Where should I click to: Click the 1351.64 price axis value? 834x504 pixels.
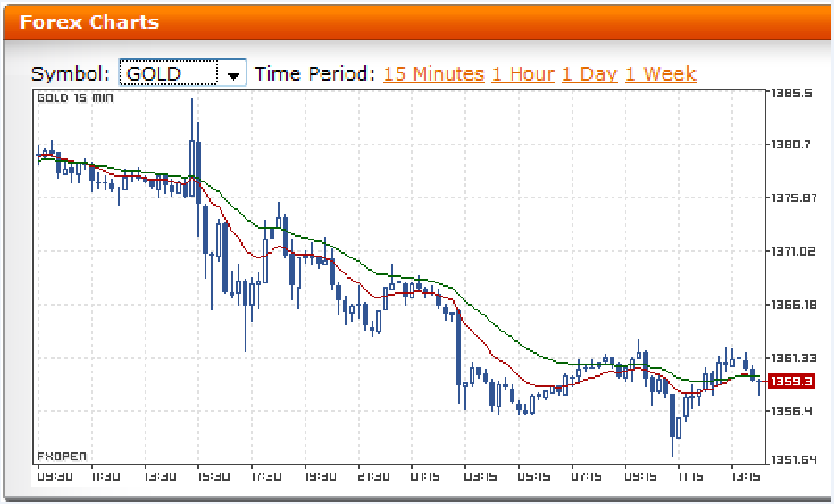[793, 460]
